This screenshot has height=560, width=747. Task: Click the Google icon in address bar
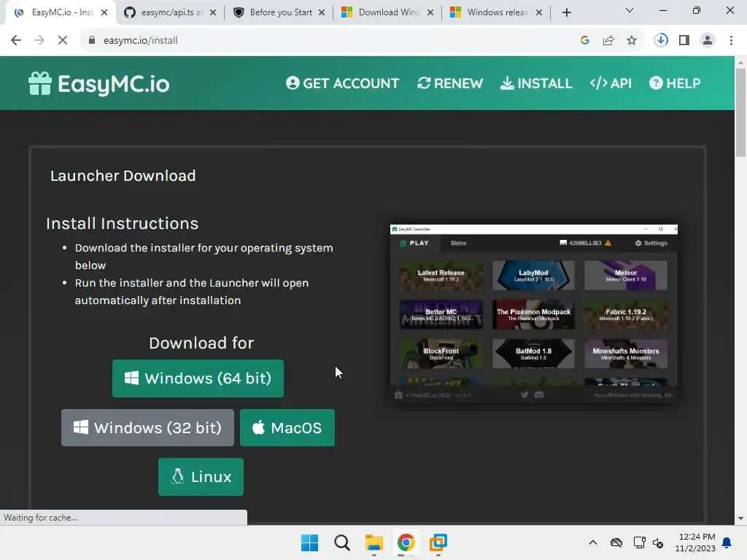click(585, 41)
